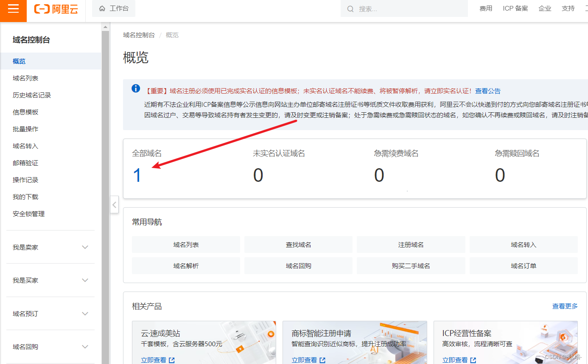Expand the 我是卖家 section
Image resolution: width=588 pixels, height=364 pixels.
coord(85,247)
